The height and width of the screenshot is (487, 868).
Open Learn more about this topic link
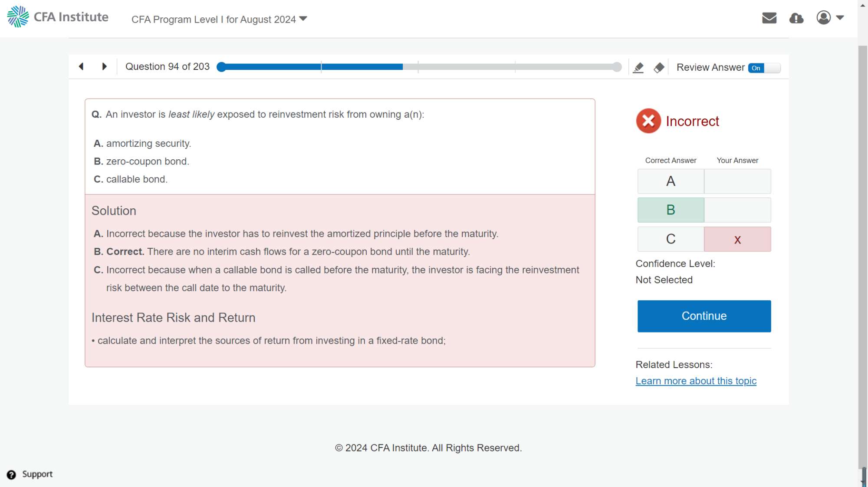click(x=696, y=381)
